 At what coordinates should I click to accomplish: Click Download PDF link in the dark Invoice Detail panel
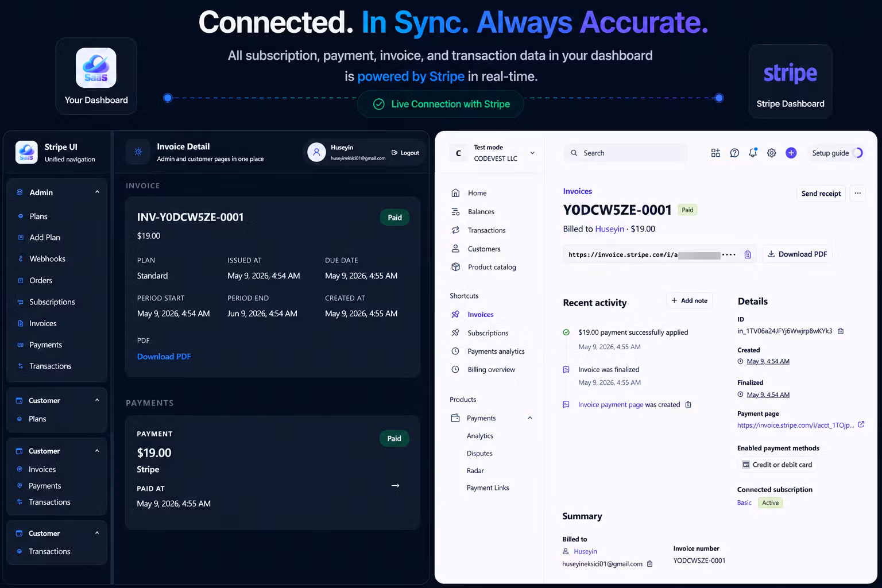(x=164, y=357)
